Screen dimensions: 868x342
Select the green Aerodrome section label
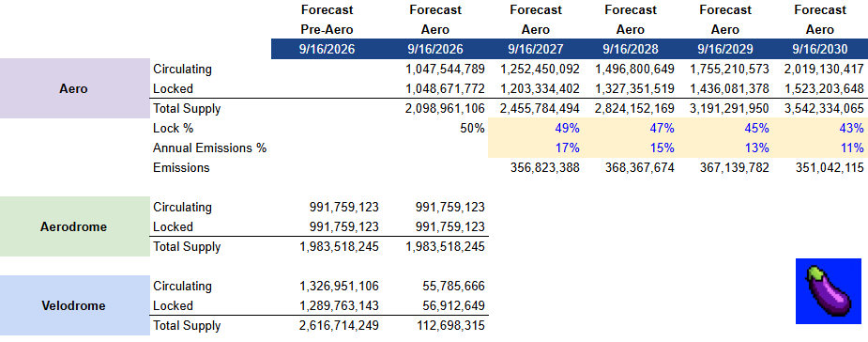click(75, 226)
